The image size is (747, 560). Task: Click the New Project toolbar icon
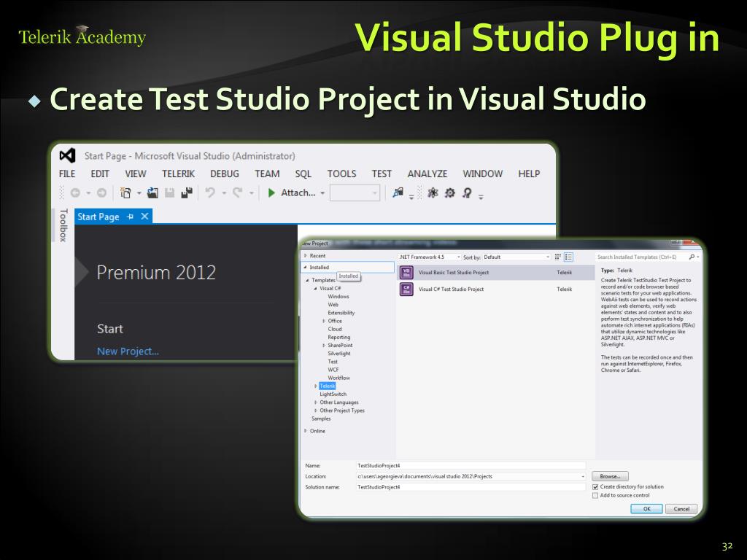pyautogui.click(x=125, y=192)
